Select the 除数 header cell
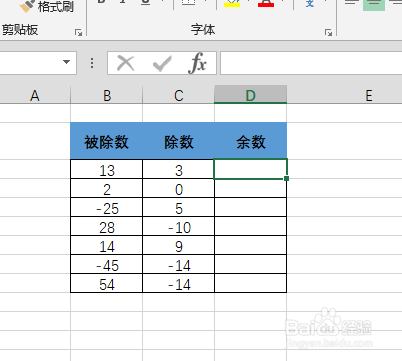This screenshot has width=402, height=361. (x=178, y=141)
